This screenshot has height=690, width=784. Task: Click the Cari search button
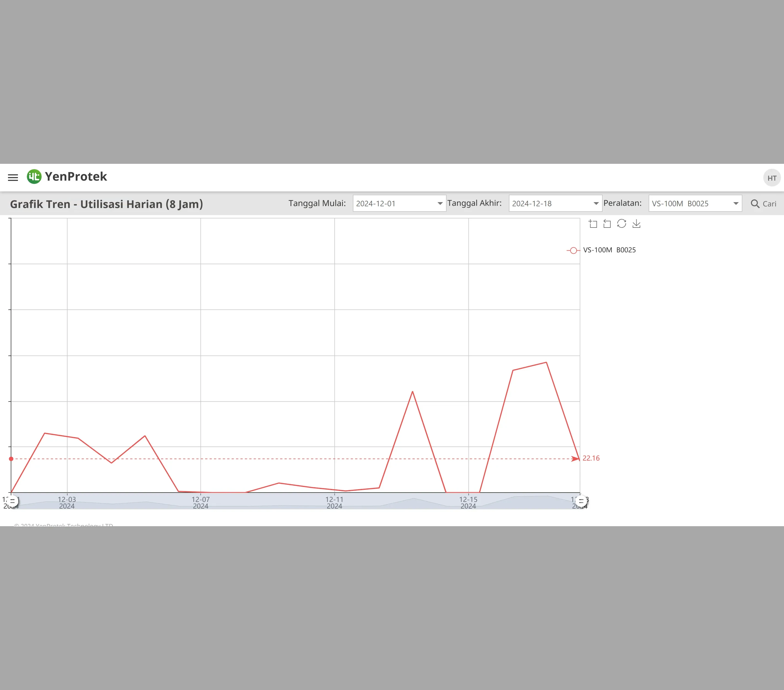click(x=763, y=204)
